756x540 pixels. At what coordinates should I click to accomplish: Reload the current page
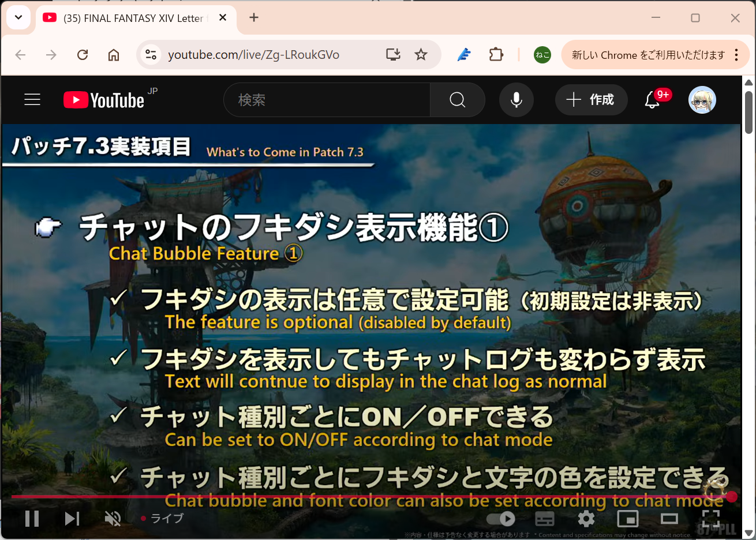click(83, 55)
